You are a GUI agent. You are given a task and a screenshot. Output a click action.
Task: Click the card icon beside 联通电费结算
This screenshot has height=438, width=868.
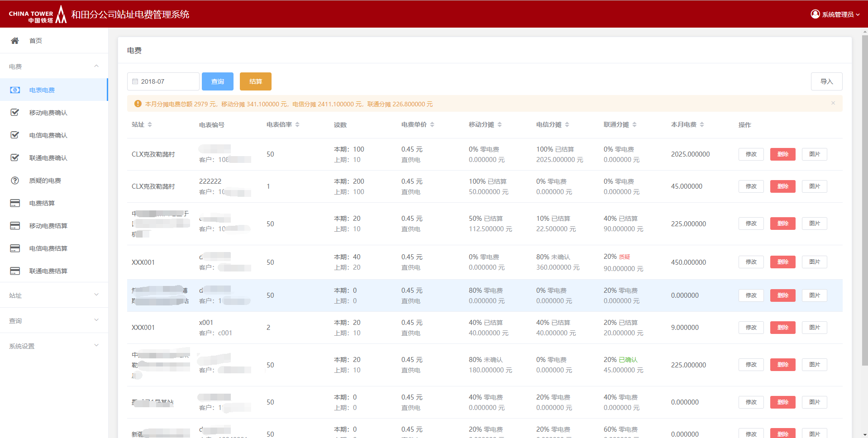click(15, 271)
